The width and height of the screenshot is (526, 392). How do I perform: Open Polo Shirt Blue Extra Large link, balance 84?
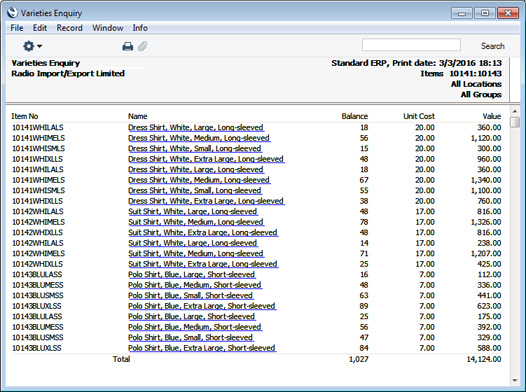point(202,348)
